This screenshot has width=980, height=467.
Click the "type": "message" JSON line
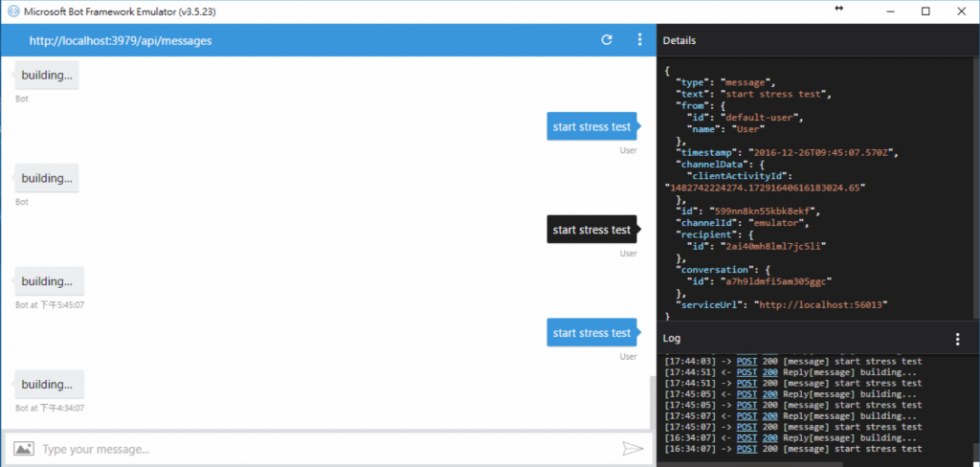click(725, 82)
